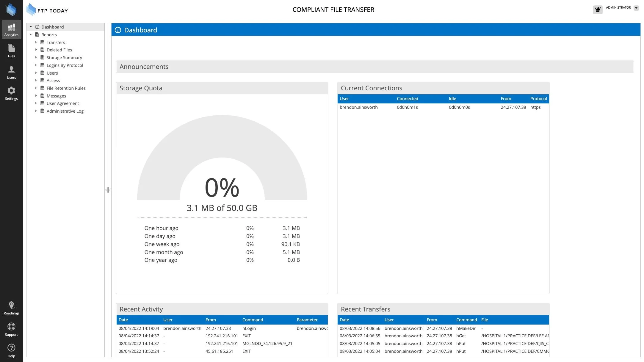Screen dimensions: 644x362
Task: Click the FTP Today logo
Action: [48, 10]
